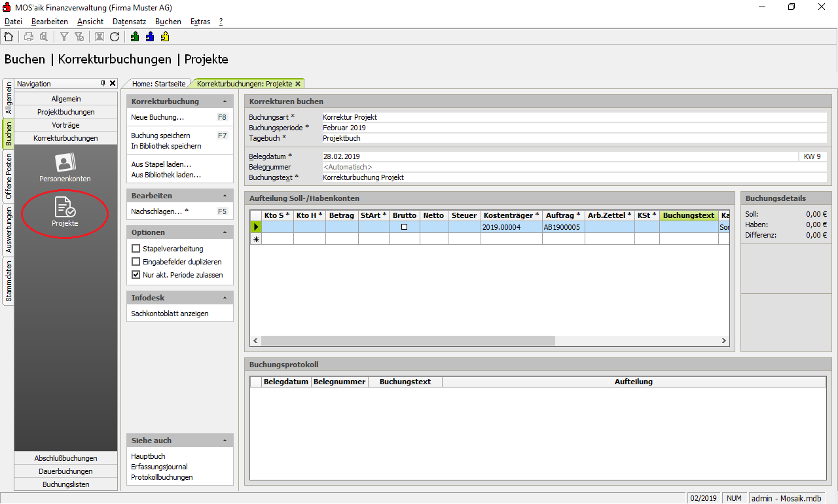Collapse the Siehe auch section
Image resolution: width=838 pixels, height=504 pixels.
225,441
